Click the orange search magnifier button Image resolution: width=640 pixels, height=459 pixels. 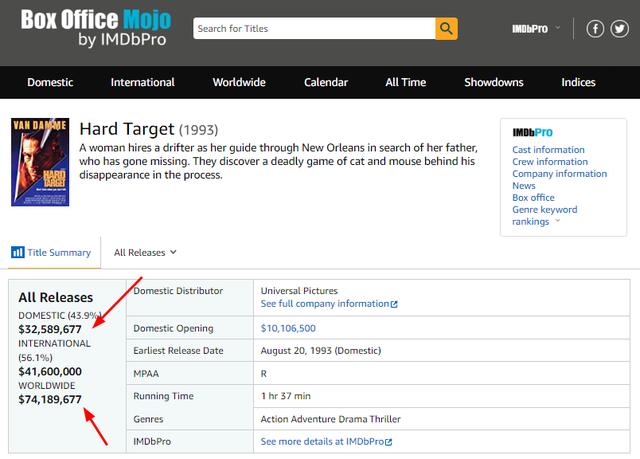coord(446,29)
